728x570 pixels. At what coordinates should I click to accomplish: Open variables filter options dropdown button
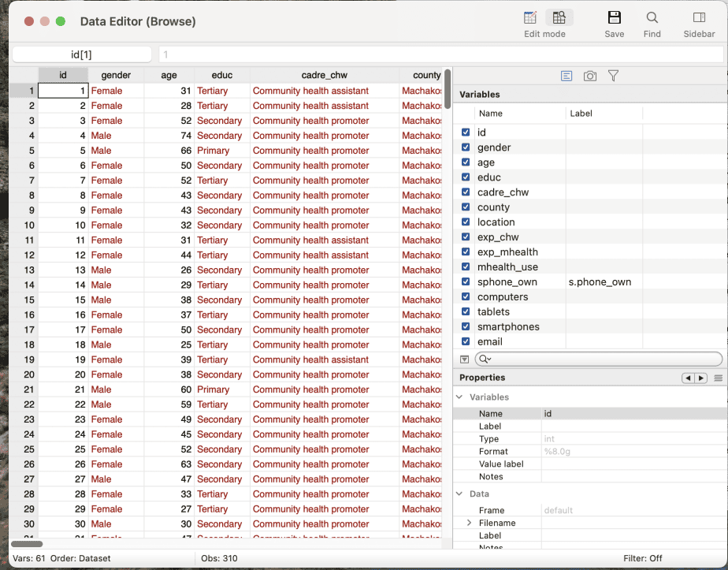[465, 359]
